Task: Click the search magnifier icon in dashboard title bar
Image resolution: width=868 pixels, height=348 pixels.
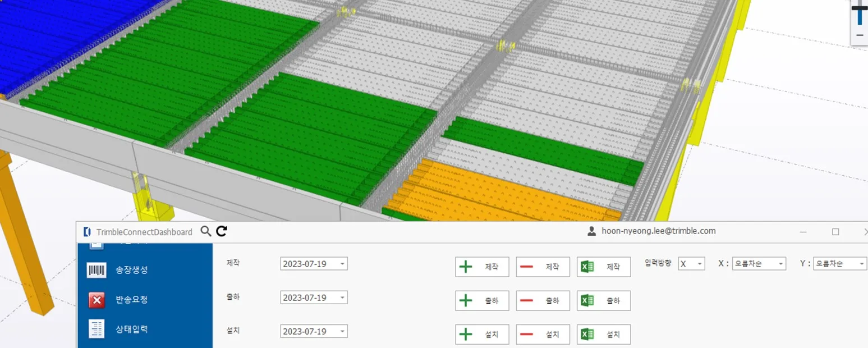Action: (206, 231)
